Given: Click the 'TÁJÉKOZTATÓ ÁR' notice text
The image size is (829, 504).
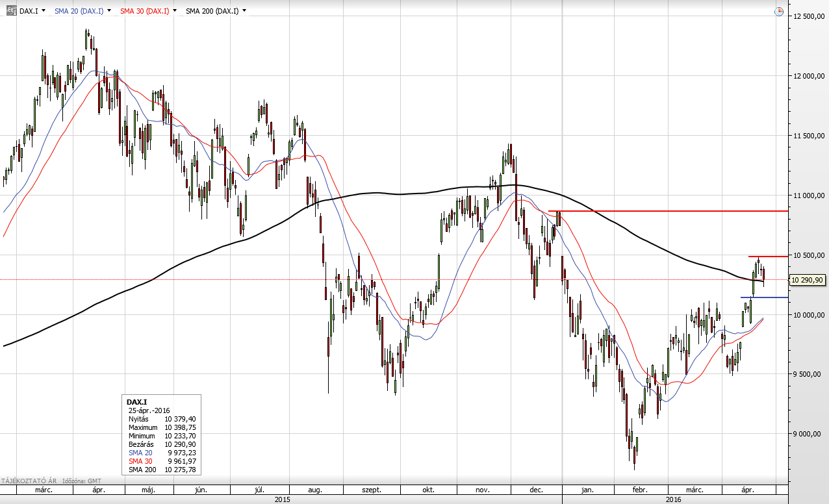Looking at the screenshot, I should click(29, 481).
